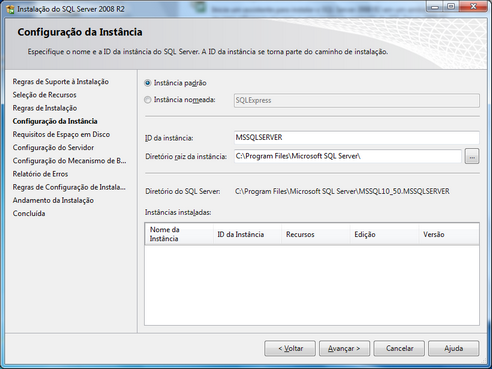Select the Instância padrão radio button
Image resolution: width=492 pixels, height=369 pixels.
point(148,83)
